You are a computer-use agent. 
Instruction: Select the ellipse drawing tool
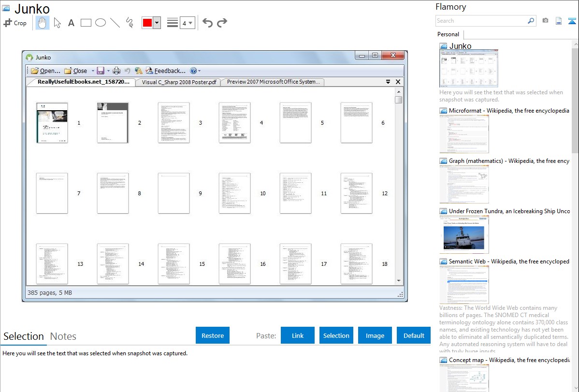101,23
